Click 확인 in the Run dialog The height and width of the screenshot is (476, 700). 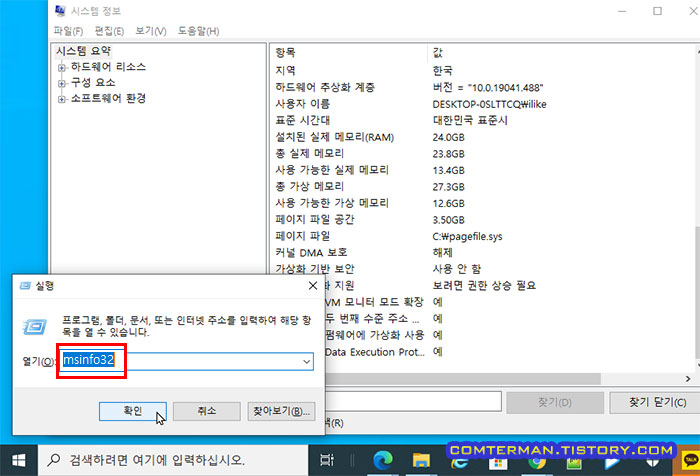[133, 411]
